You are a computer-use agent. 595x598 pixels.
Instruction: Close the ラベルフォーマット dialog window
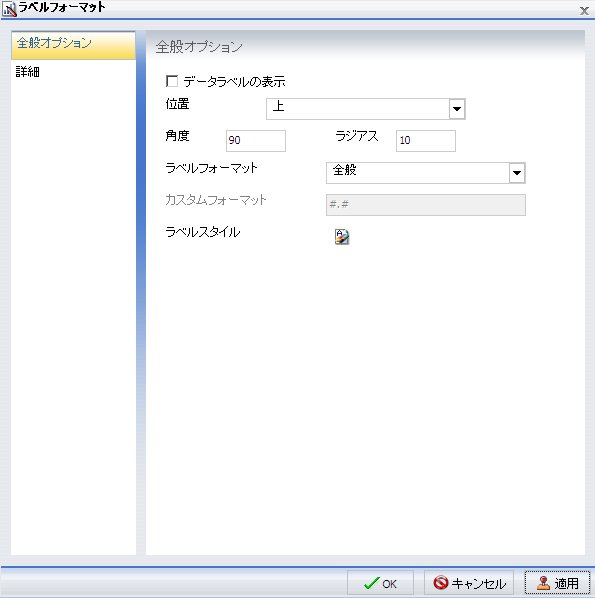[x=584, y=11]
